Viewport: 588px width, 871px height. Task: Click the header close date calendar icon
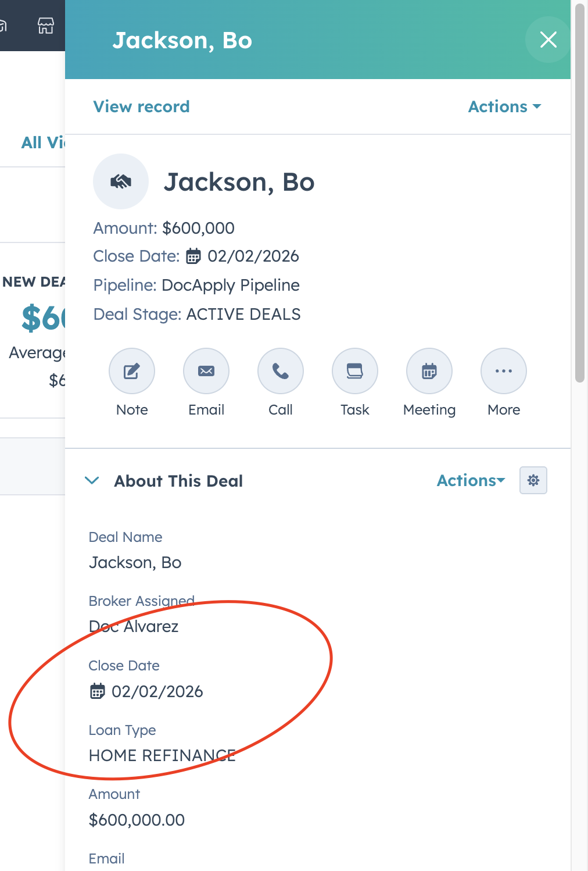click(193, 256)
